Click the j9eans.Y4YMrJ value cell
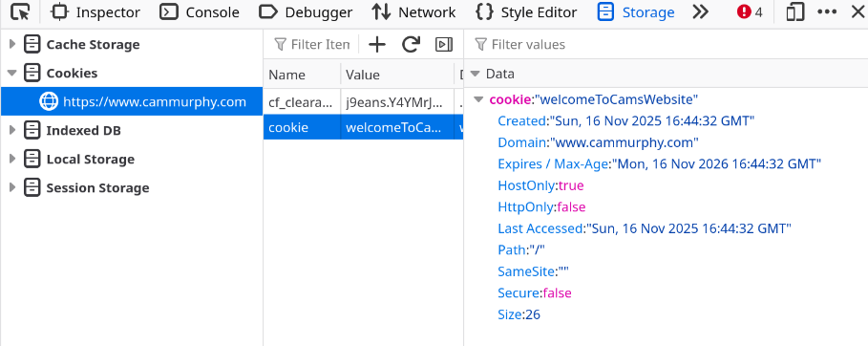The height and width of the screenshot is (346, 868). click(x=397, y=102)
